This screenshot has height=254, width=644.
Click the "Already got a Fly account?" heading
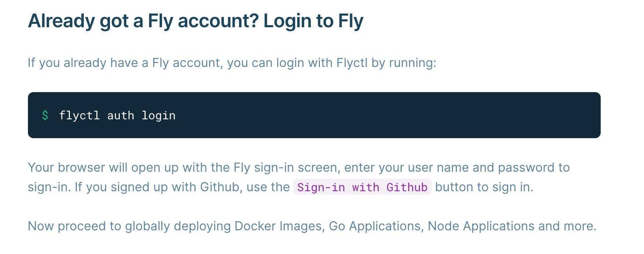(144, 21)
